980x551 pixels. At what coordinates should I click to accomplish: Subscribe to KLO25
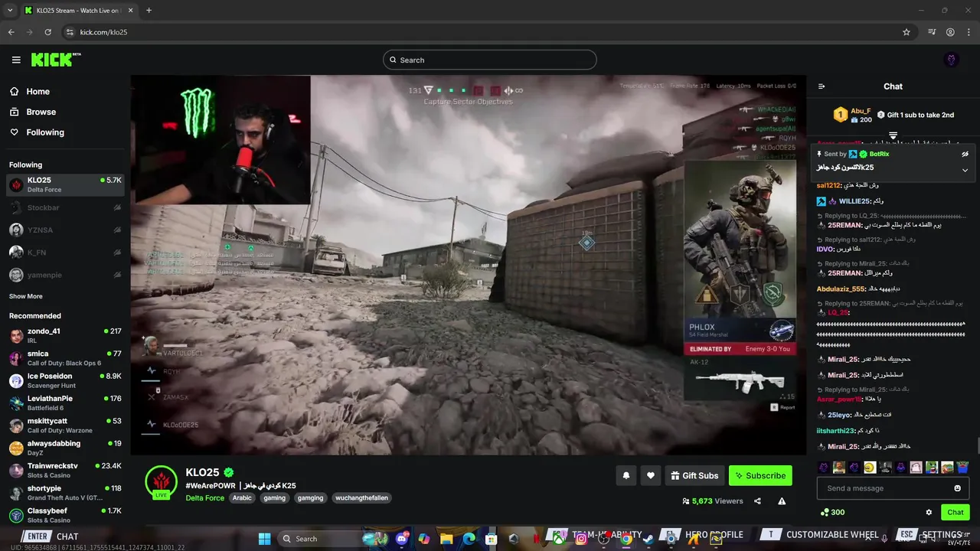point(760,475)
